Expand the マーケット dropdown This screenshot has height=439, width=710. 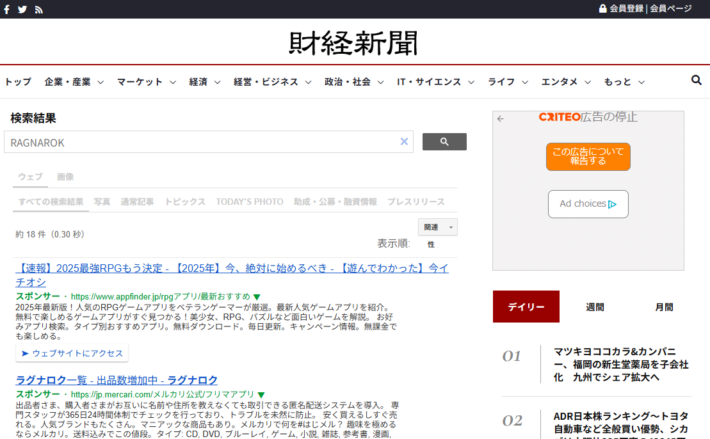click(x=146, y=82)
